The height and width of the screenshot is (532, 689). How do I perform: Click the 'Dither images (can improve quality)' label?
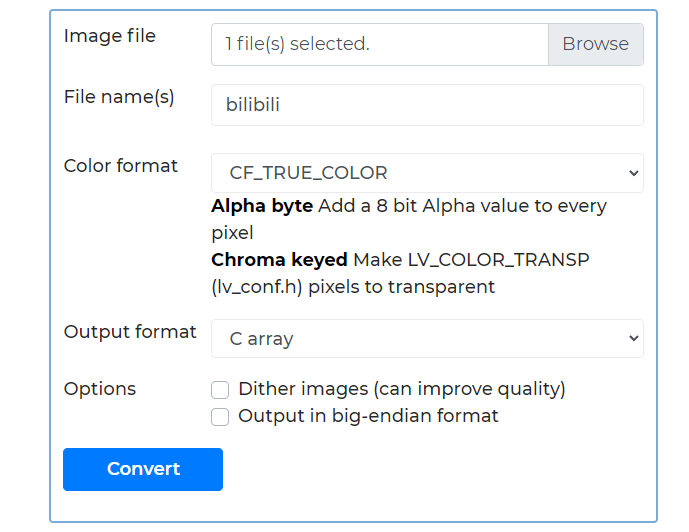tap(401, 389)
